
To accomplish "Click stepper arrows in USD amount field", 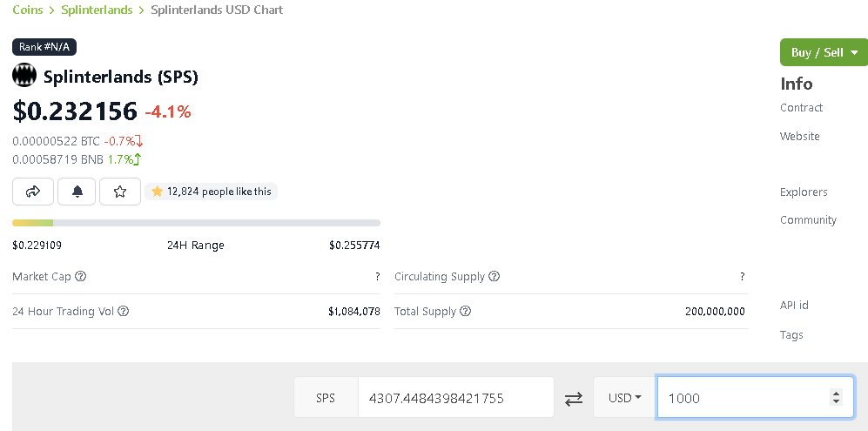I will pos(836,397).
